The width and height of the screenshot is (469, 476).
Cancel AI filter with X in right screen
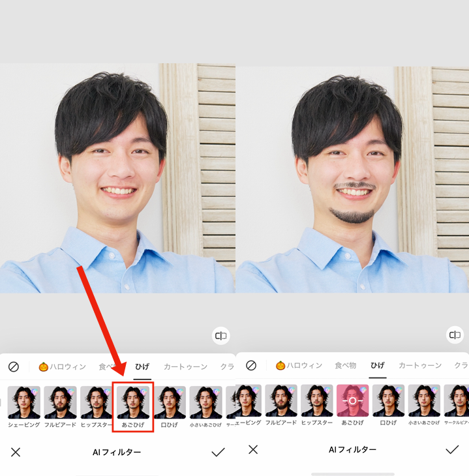252,449
